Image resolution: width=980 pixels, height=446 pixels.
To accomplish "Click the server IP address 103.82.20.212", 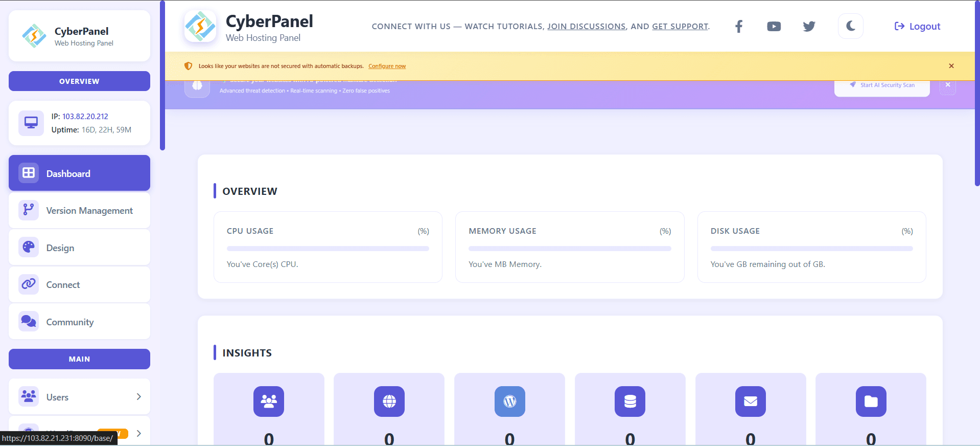I will [85, 117].
